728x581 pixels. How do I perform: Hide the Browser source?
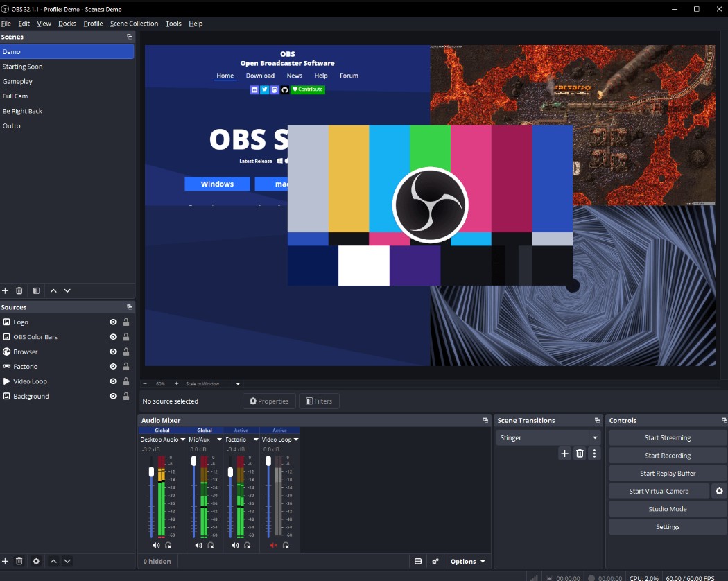coord(113,352)
